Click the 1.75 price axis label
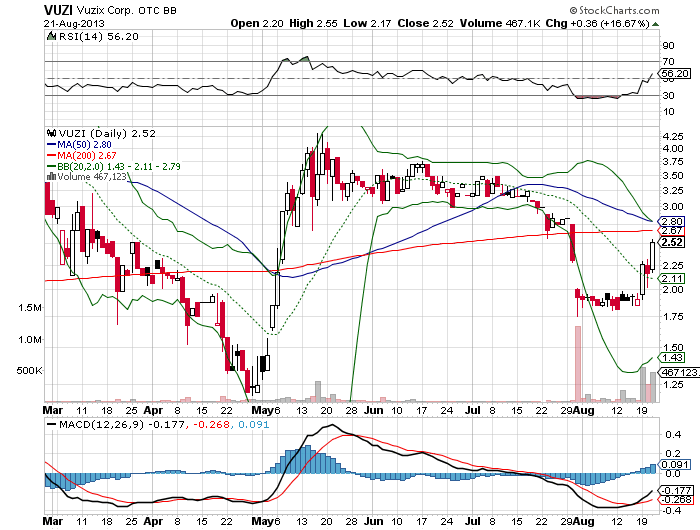Screen dimensions: 700x530 pos(673,317)
